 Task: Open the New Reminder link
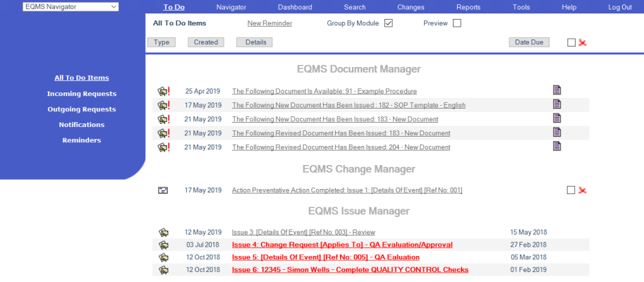point(269,23)
